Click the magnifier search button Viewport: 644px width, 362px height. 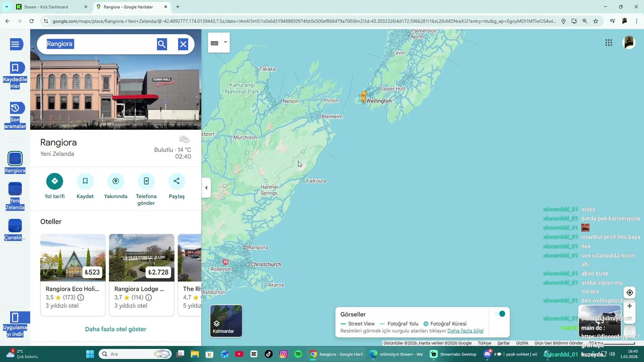point(162,44)
